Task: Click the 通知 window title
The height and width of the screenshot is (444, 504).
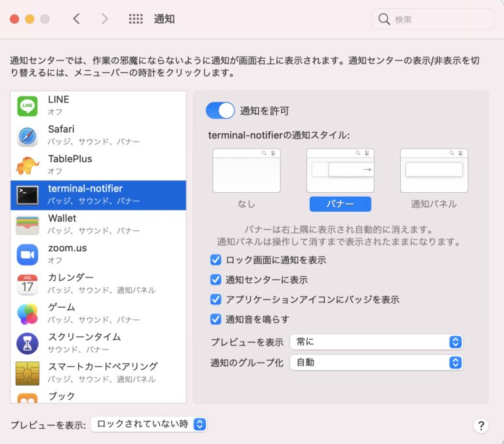Action: pyautogui.click(x=164, y=19)
